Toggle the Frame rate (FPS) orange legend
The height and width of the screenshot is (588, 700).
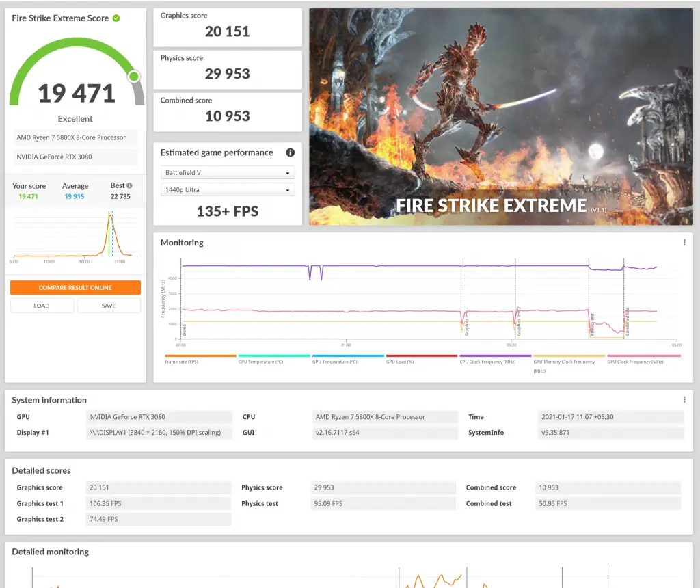(x=200, y=356)
